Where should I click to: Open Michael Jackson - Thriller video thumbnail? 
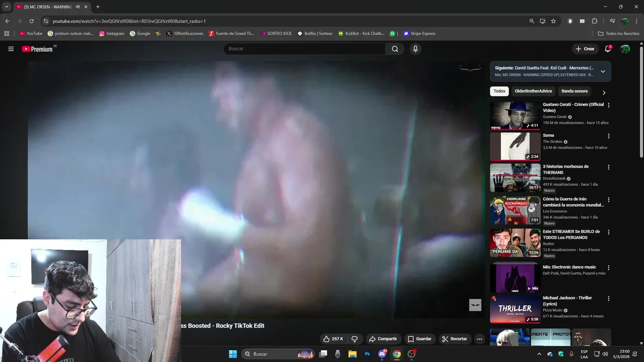(515, 309)
